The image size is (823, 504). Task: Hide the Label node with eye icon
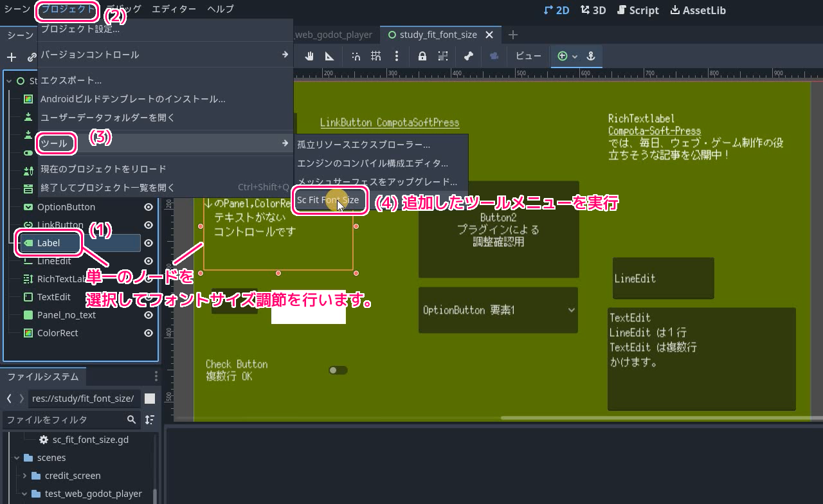click(149, 243)
